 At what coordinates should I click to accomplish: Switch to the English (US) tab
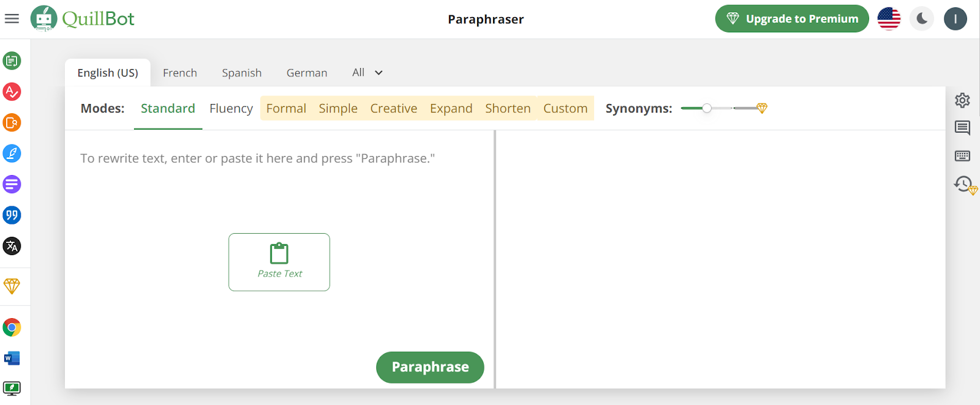(x=108, y=73)
